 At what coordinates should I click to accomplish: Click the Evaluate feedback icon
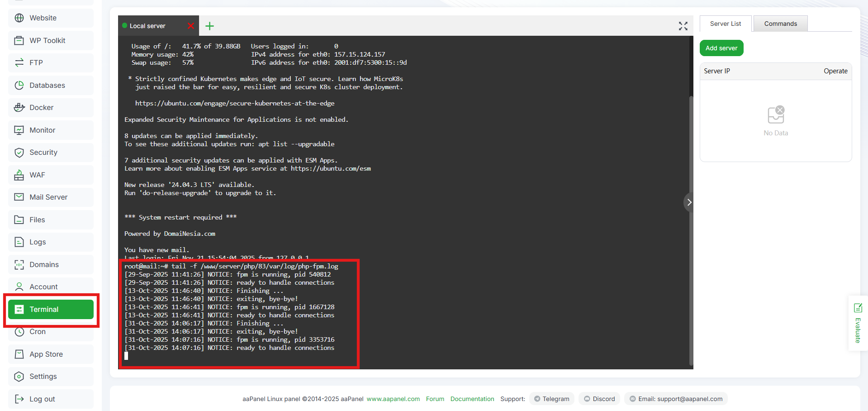point(858,308)
